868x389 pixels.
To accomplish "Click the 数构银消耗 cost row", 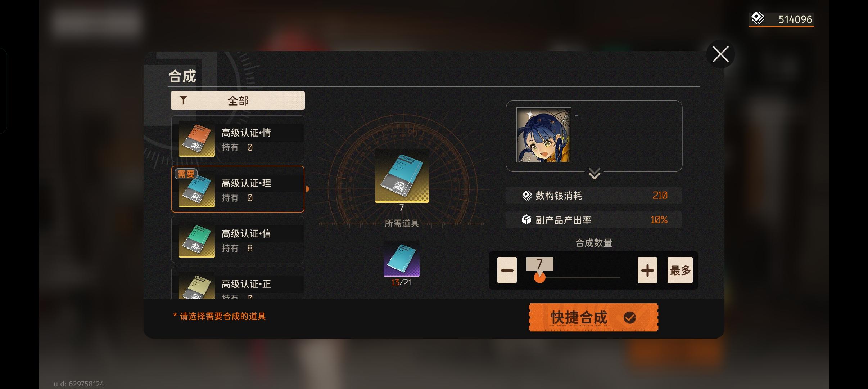I will [x=594, y=195].
